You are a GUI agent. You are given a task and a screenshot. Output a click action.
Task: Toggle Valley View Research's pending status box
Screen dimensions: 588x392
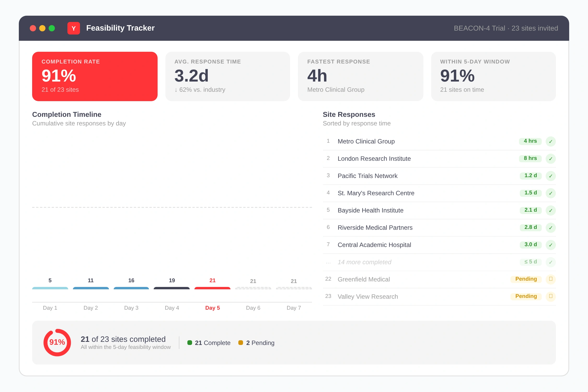tap(551, 296)
